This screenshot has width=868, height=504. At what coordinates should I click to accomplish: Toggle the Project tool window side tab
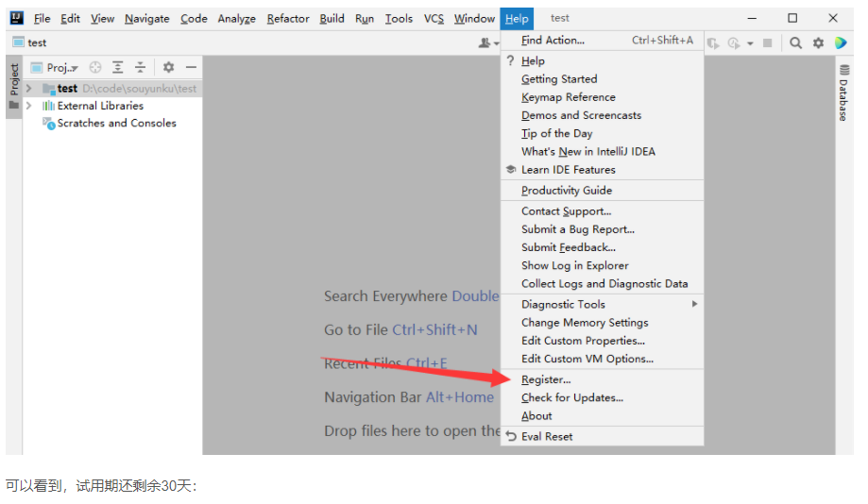(x=14, y=88)
